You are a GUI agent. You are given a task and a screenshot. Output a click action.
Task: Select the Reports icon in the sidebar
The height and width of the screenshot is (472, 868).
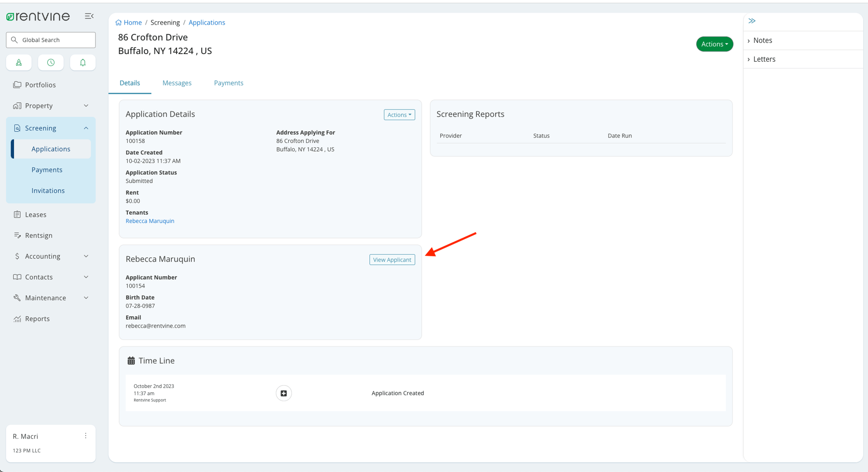click(x=17, y=319)
